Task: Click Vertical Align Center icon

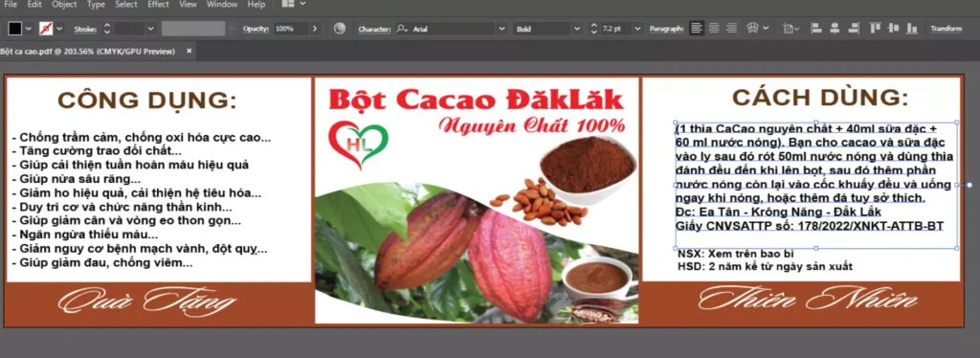Action: point(893,28)
